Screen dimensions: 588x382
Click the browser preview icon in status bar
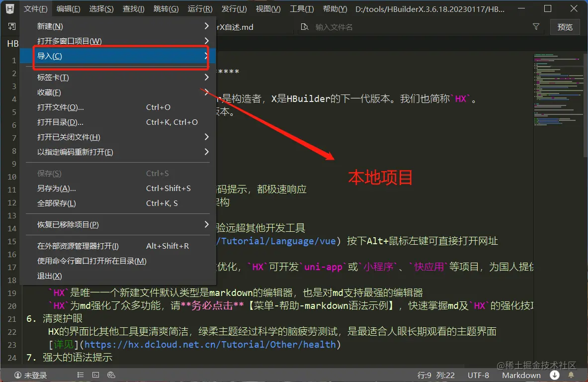pyautogui.click(x=111, y=375)
